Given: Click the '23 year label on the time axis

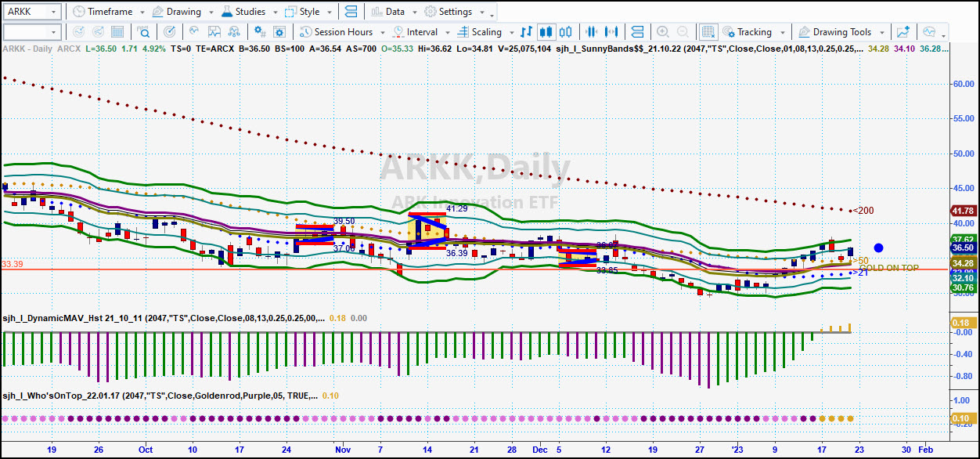Looking at the screenshot, I should (x=737, y=450).
